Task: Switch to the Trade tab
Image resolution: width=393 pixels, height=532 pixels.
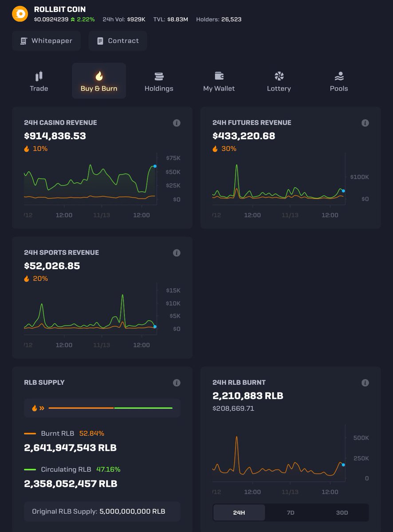Action: pos(39,81)
